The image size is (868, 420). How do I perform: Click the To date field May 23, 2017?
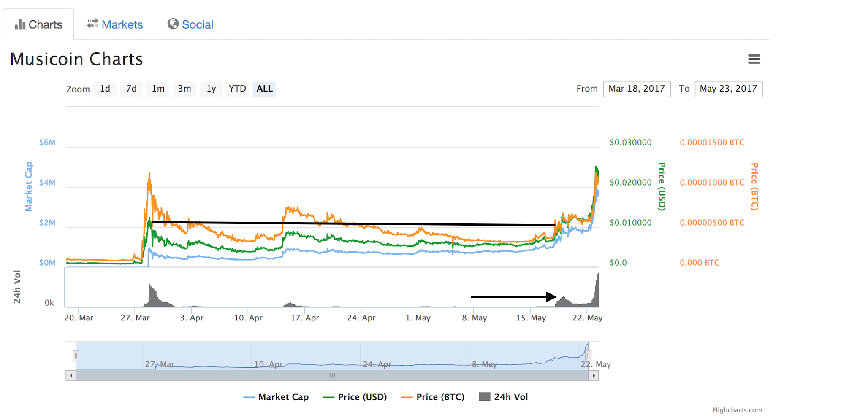tap(728, 89)
